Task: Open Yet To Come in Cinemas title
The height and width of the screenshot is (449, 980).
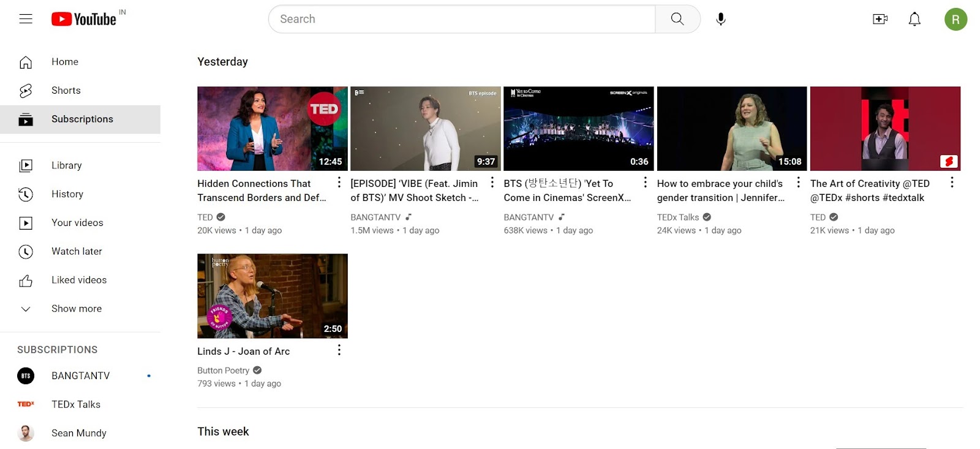Action: [x=568, y=191]
